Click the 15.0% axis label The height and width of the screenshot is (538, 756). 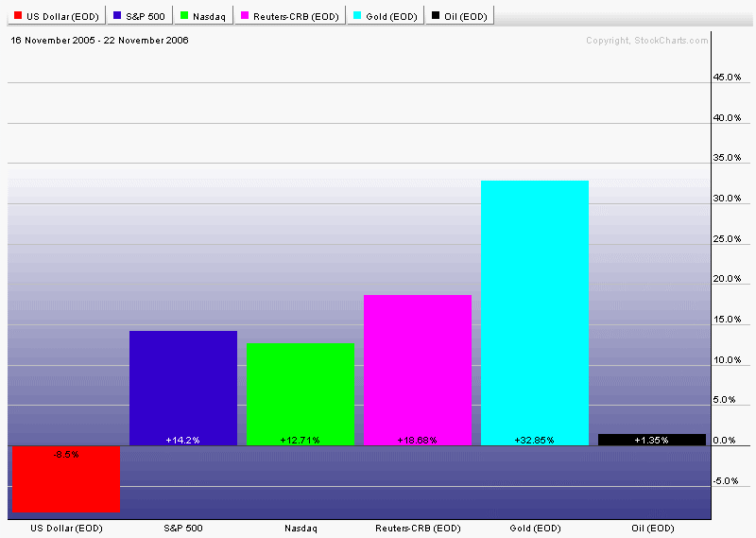[727, 320]
